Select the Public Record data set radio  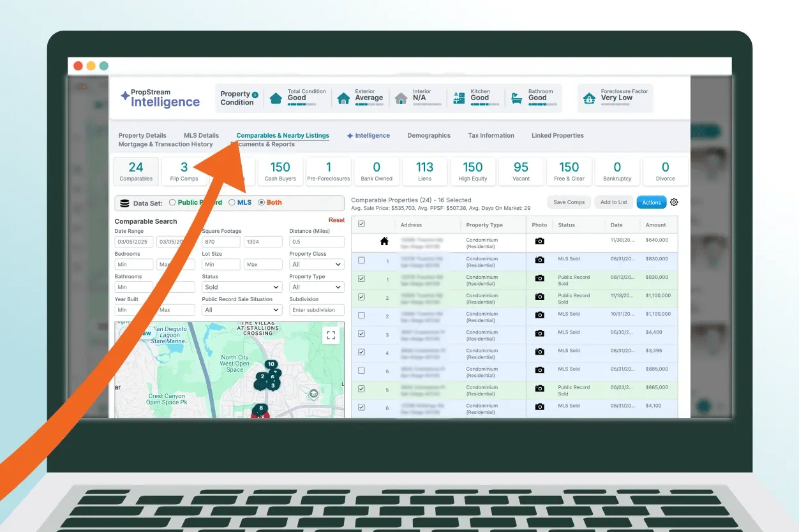[x=172, y=203]
